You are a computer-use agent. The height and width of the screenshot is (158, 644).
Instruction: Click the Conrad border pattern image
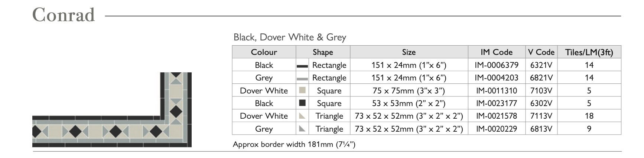[x=112, y=110]
